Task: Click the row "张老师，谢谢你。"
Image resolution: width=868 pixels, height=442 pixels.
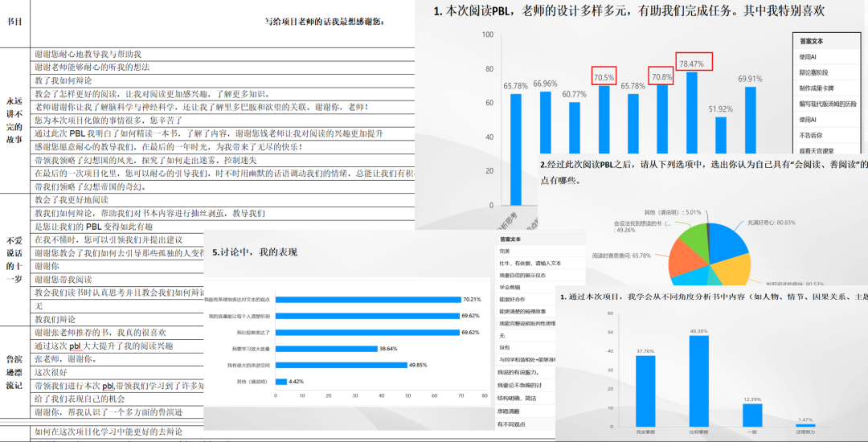Action: click(x=117, y=359)
